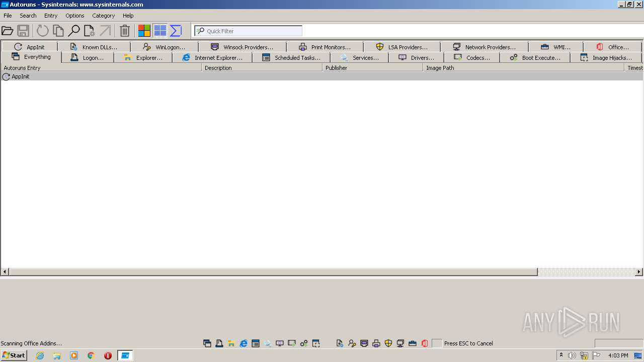
Task: Toggle the sigma VirusTotal filter button
Action: (176, 31)
